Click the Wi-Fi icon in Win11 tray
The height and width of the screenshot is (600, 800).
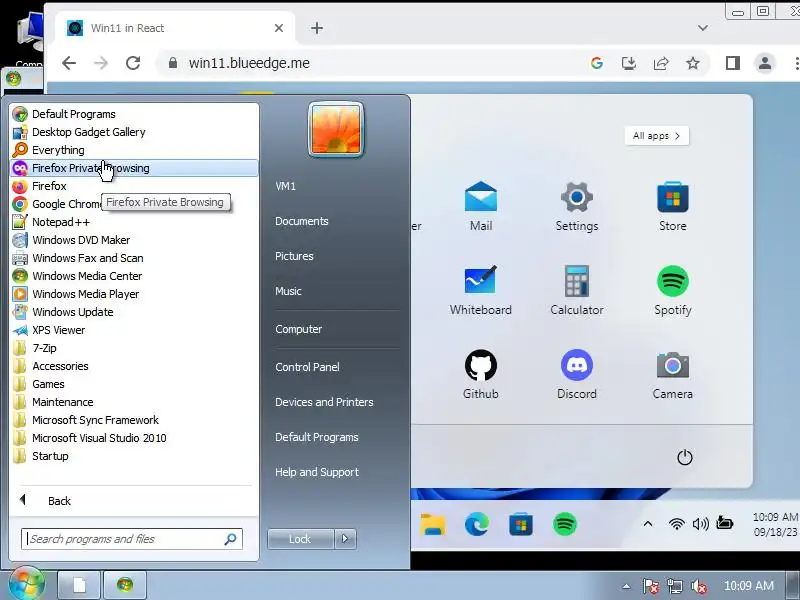click(677, 524)
